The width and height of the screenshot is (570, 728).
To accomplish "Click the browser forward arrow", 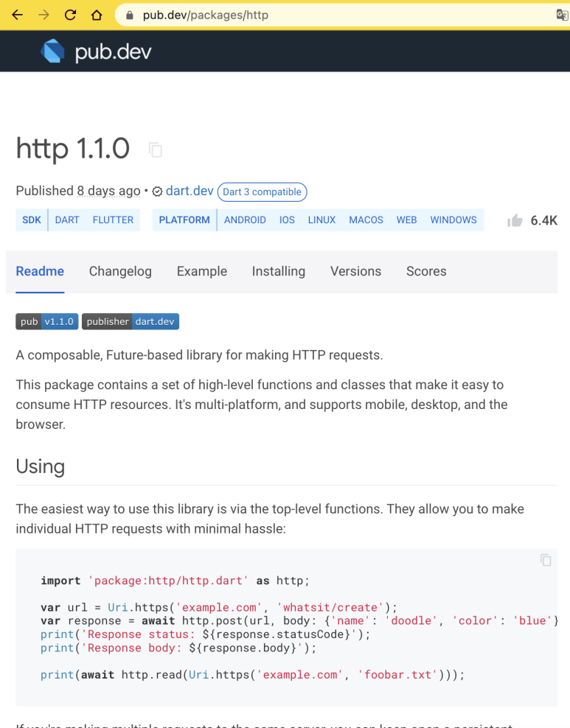I will point(44,15).
